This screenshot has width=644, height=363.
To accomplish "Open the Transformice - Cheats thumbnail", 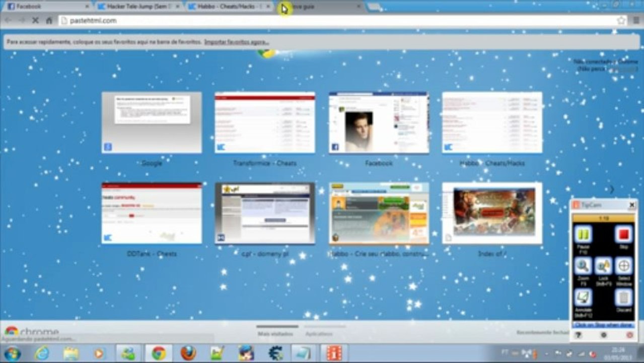I will click(x=265, y=123).
